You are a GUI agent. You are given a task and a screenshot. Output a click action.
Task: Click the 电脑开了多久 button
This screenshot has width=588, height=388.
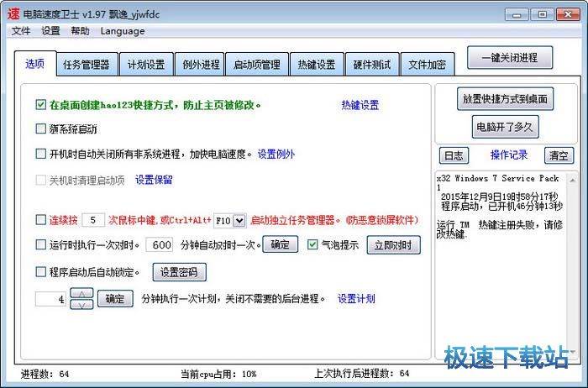point(506,128)
